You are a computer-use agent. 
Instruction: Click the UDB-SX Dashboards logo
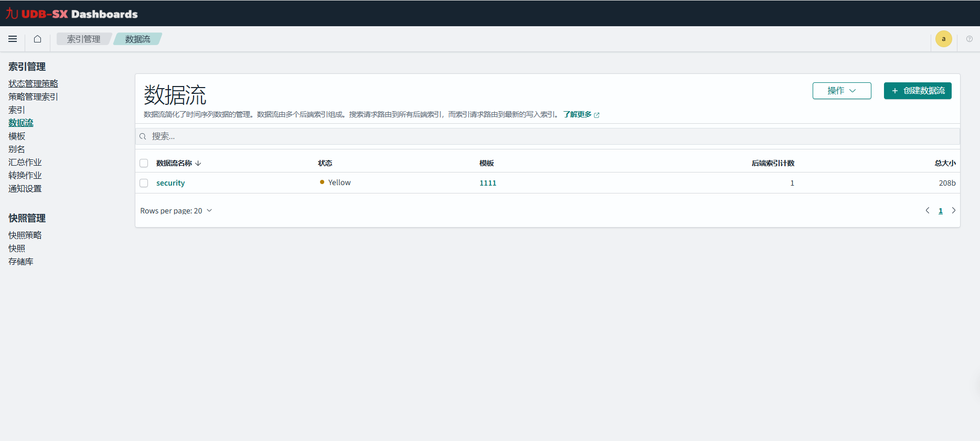[x=72, y=14]
